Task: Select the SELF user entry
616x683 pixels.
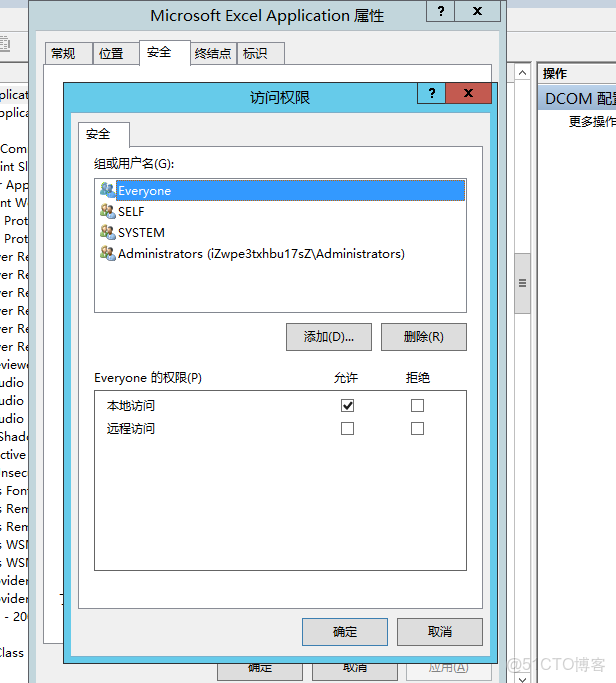Action: [x=280, y=211]
